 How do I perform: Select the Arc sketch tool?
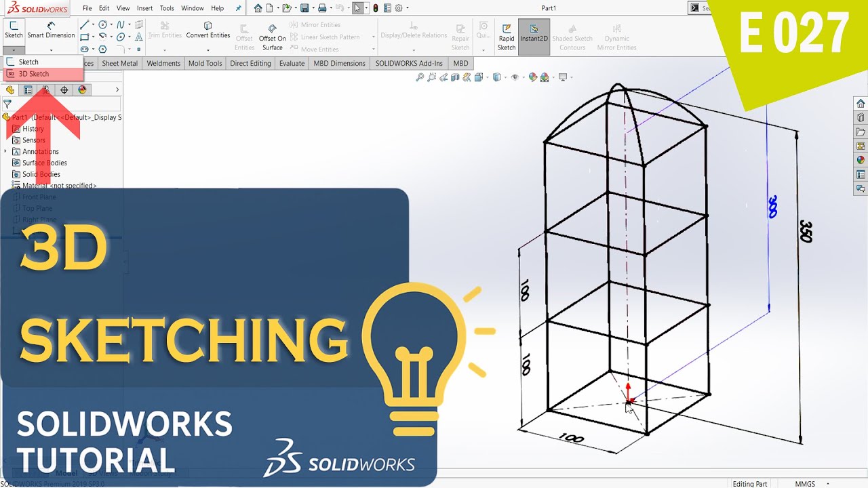[102, 37]
